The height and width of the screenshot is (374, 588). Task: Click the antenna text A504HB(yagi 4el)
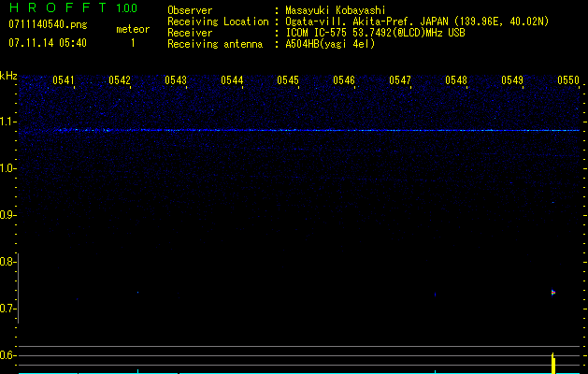point(330,44)
